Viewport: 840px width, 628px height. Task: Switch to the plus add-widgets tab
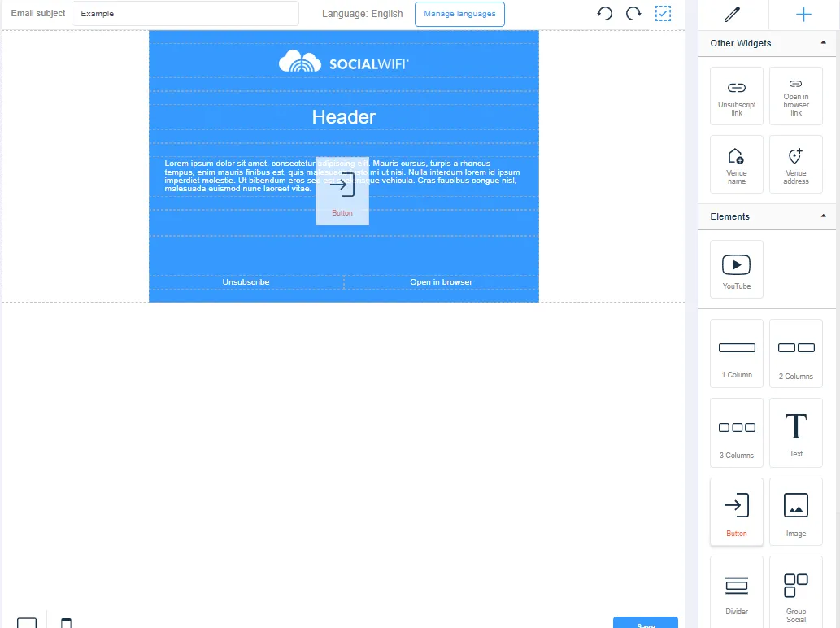(x=803, y=14)
